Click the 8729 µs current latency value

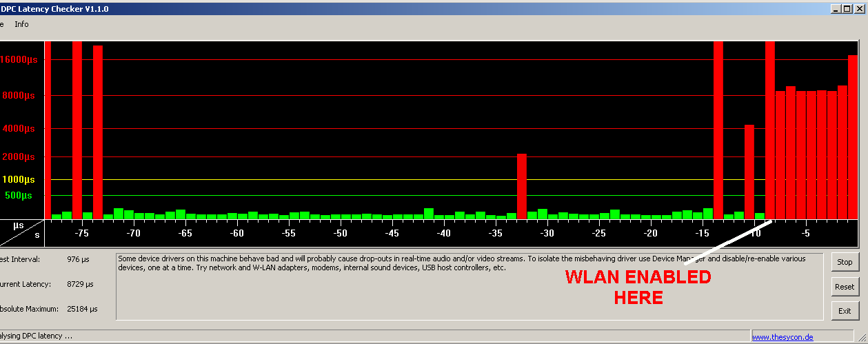click(x=81, y=284)
